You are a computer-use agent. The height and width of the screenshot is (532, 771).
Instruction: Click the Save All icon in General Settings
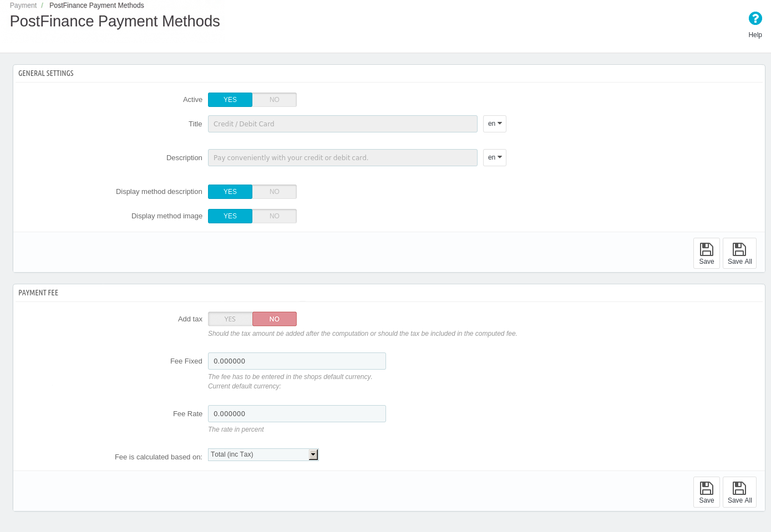pyautogui.click(x=739, y=253)
